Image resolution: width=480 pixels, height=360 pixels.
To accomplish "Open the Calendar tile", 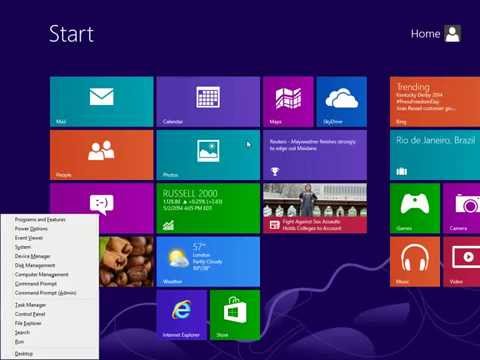I will [x=208, y=102].
